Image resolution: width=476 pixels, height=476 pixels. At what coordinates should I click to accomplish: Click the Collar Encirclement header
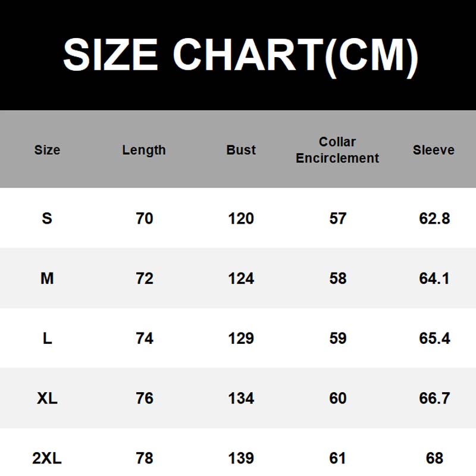[337, 150]
